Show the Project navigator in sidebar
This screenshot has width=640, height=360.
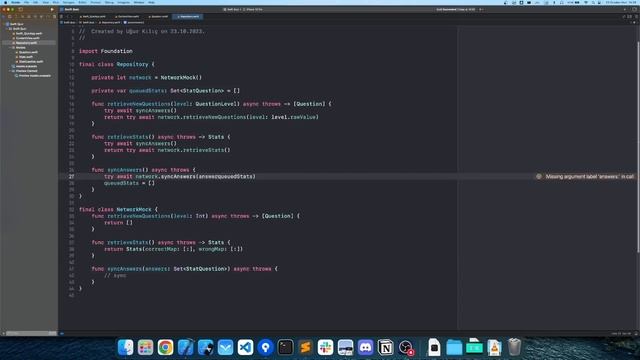pyautogui.click(x=4, y=17)
